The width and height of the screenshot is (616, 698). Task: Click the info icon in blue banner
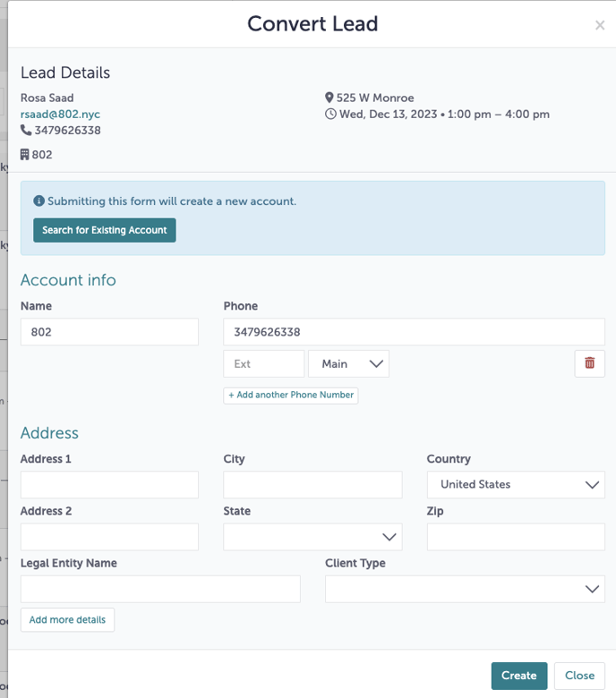(38, 201)
